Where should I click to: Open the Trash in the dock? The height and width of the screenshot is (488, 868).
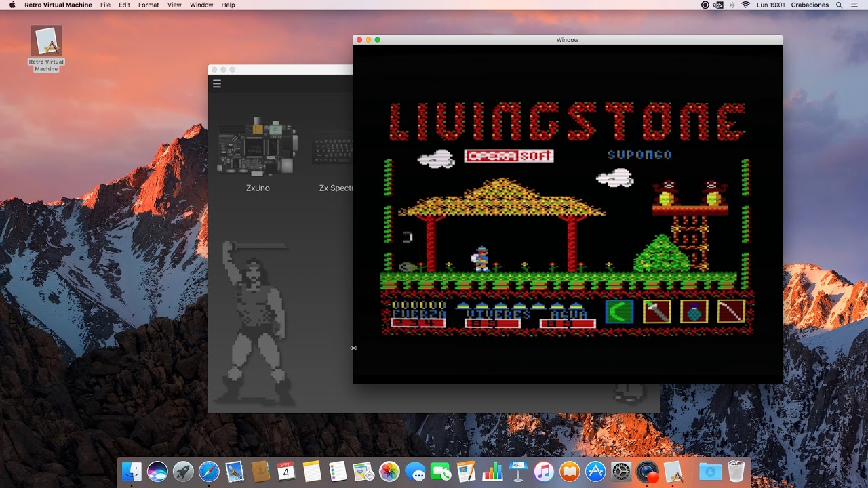(736, 471)
